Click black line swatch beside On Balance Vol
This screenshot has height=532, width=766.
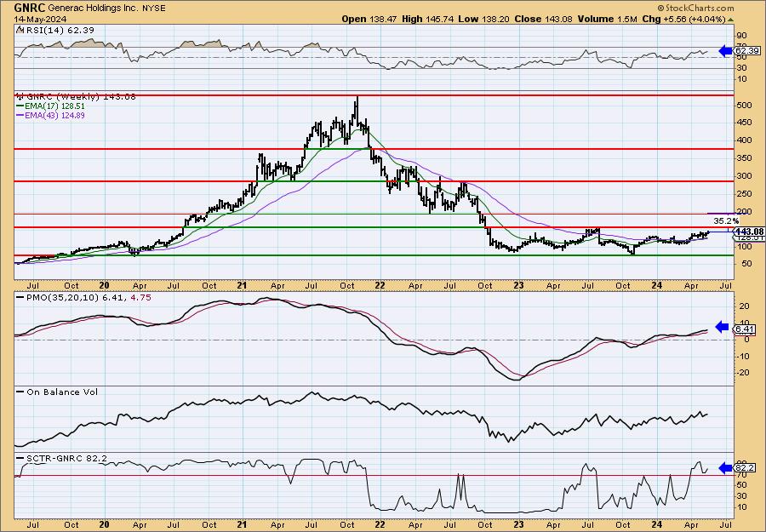coord(20,392)
